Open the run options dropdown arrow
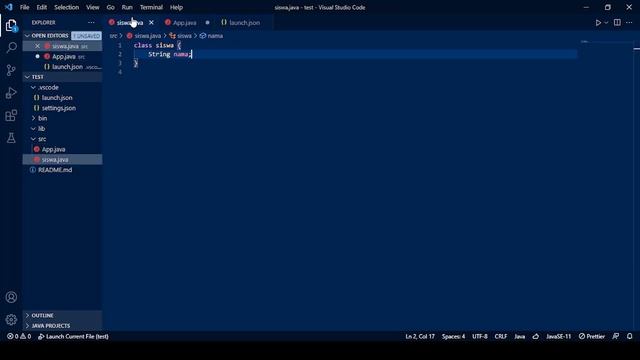Viewport: 640px width, 360px height. pos(606,23)
